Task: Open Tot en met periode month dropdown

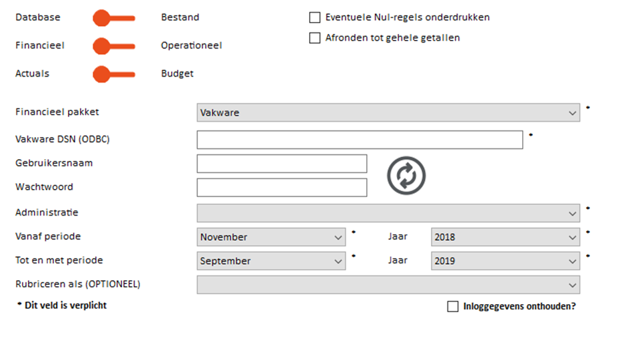Action: [x=271, y=261]
